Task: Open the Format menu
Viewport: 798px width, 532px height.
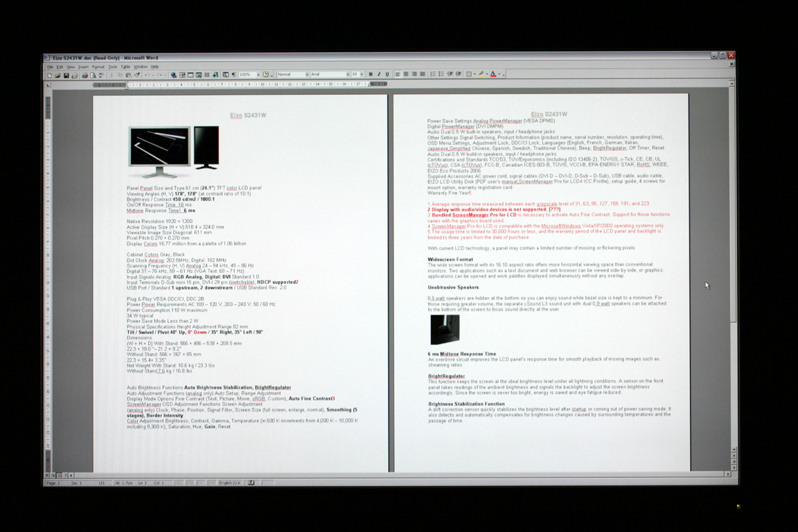Action: click(98, 67)
